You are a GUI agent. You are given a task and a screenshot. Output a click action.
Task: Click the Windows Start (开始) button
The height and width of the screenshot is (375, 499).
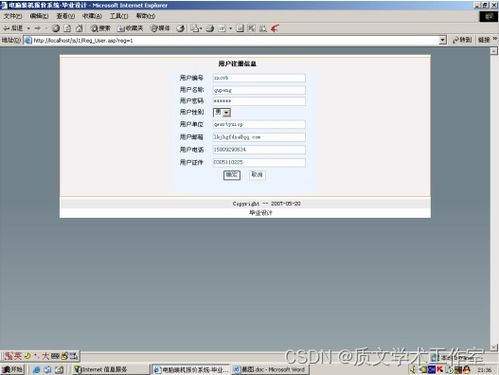[13, 369]
